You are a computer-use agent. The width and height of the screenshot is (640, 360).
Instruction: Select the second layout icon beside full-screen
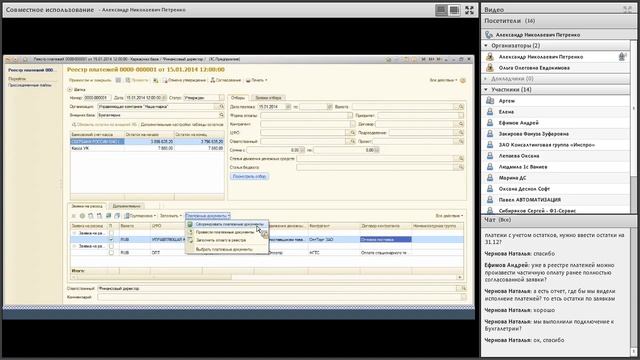coord(454,10)
